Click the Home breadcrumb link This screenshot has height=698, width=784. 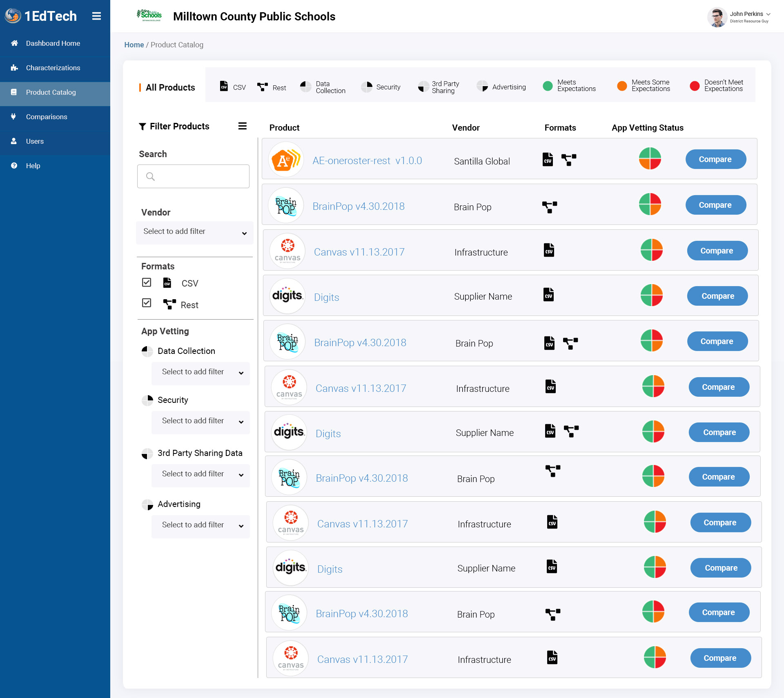coord(134,45)
